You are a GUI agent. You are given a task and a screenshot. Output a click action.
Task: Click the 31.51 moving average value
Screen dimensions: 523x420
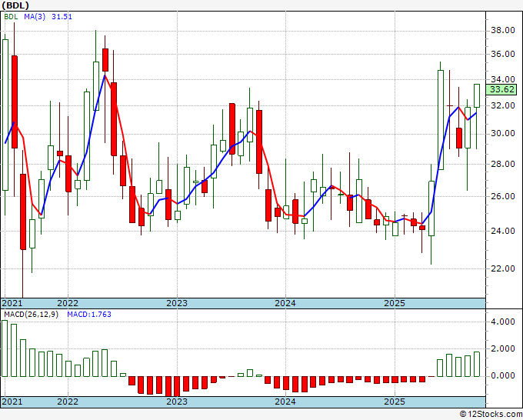[x=62, y=17]
